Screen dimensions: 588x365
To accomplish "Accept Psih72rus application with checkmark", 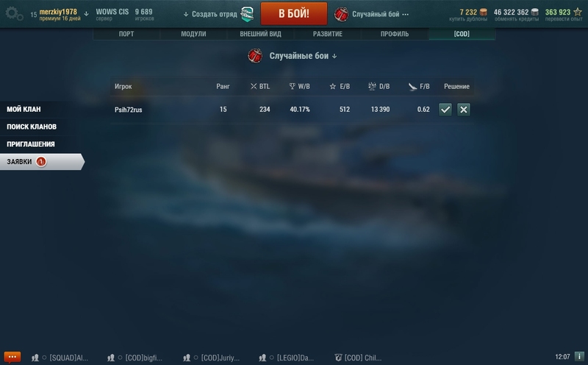I will [445, 110].
